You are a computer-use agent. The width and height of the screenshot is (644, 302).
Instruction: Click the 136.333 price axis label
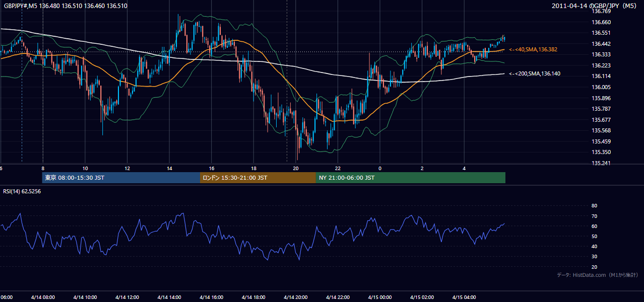[601, 54]
